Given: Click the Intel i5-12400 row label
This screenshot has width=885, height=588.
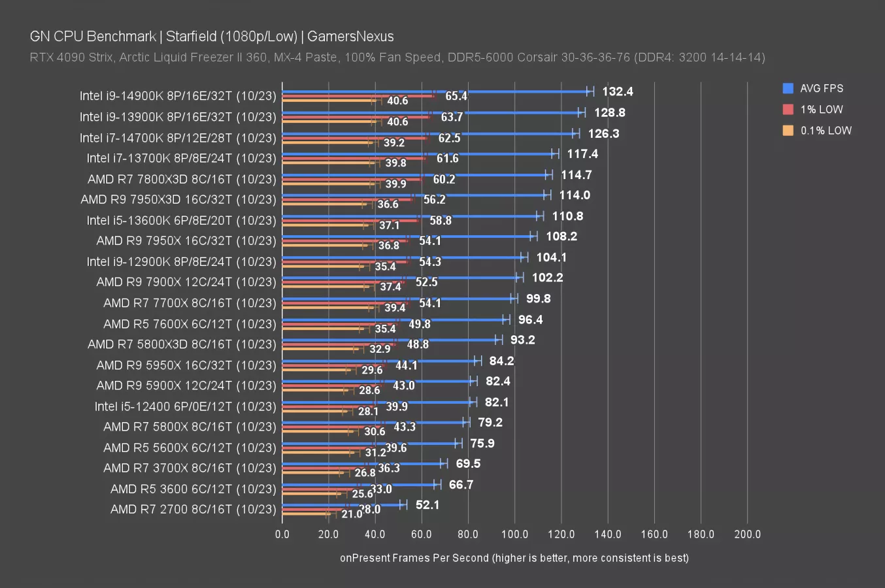Looking at the screenshot, I should [x=185, y=406].
